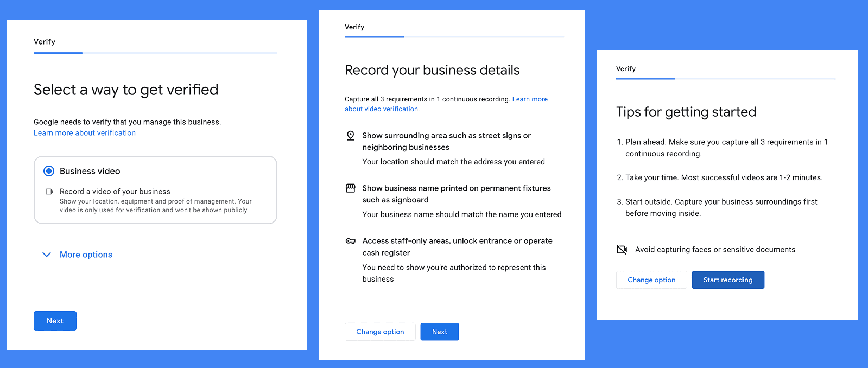Click tip 'Take your time. Most successful videos' text

click(x=724, y=177)
